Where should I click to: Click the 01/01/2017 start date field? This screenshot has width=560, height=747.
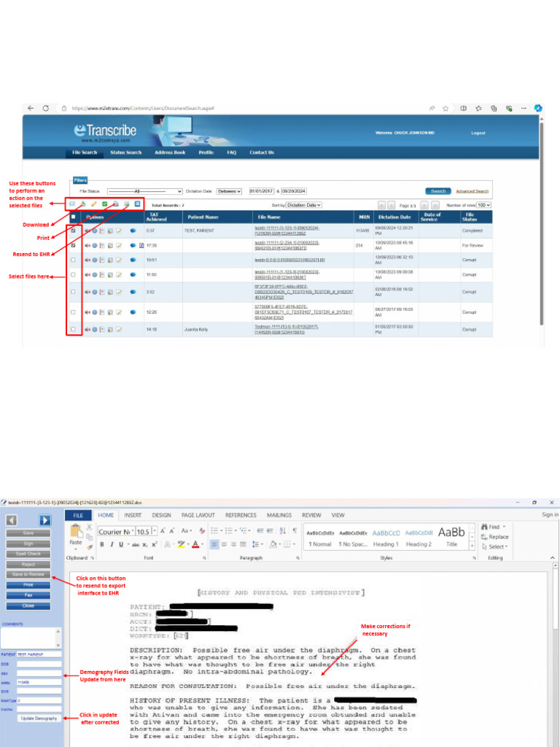(x=262, y=192)
